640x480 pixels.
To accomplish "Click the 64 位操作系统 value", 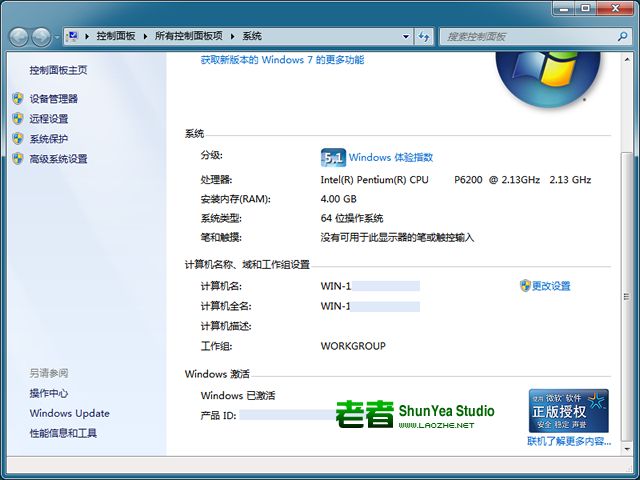I will 352,218.
